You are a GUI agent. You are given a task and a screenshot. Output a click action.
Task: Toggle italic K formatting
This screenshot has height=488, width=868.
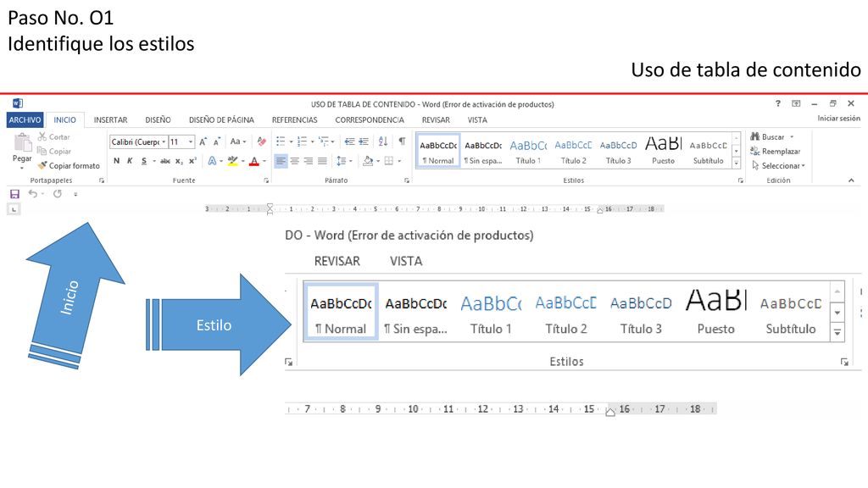click(130, 161)
